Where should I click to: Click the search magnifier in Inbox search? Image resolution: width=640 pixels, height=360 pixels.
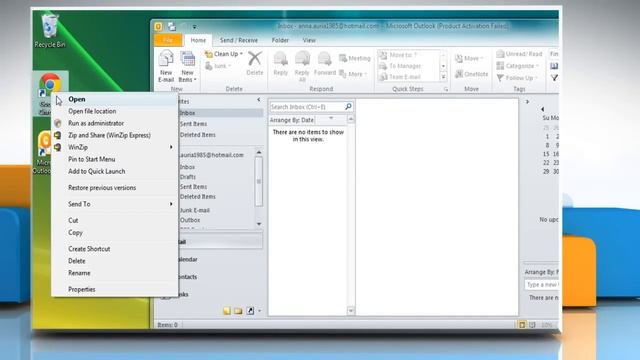pyautogui.click(x=348, y=107)
